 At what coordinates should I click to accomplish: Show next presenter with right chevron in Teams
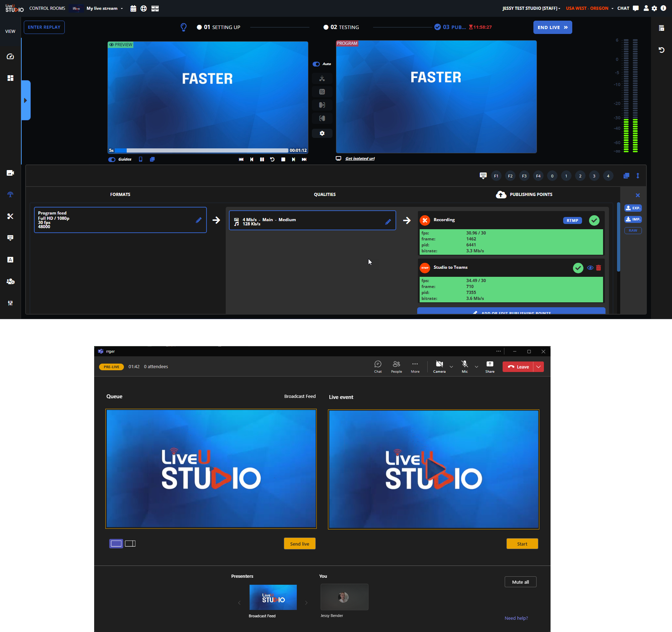[306, 603]
